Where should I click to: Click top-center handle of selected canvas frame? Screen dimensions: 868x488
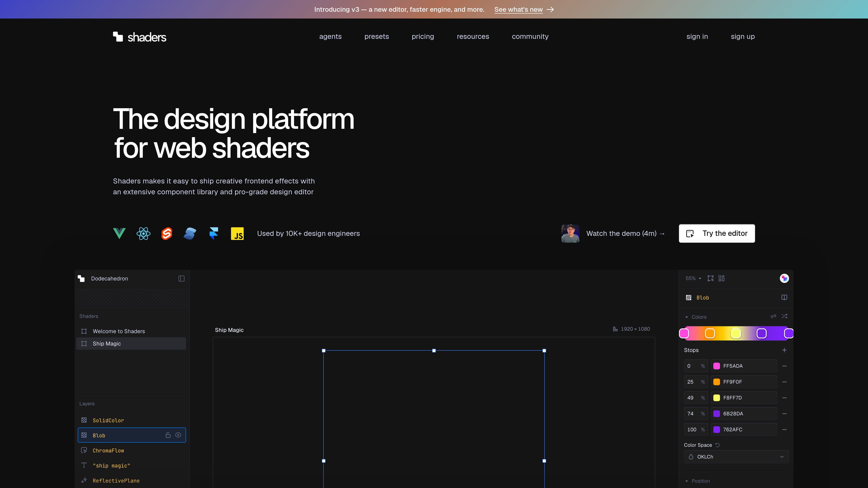click(x=434, y=351)
